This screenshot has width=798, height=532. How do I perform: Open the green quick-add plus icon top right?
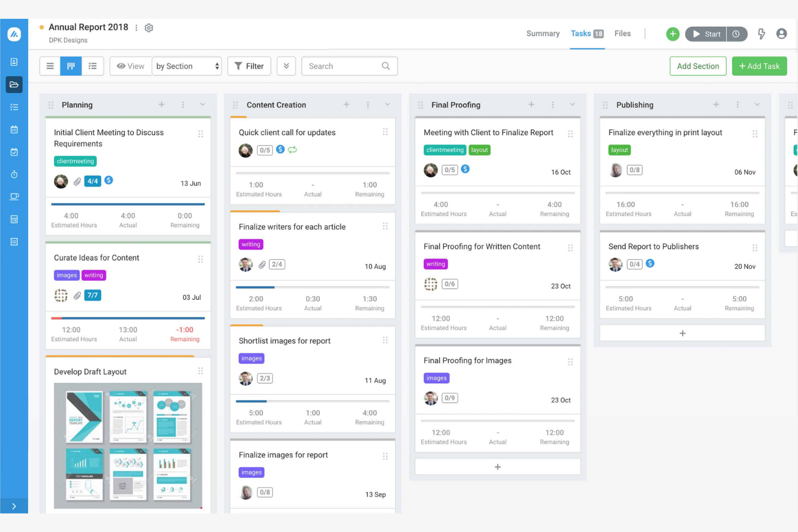pyautogui.click(x=672, y=33)
